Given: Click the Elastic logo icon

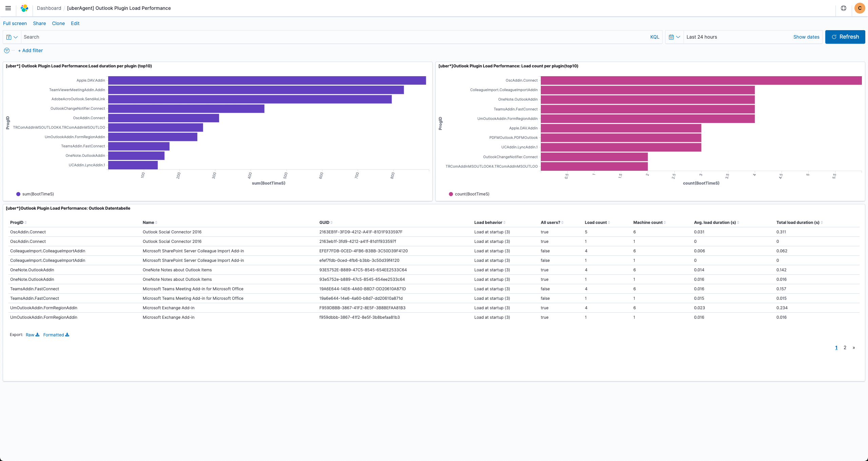Looking at the screenshot, I should point(24,8).
